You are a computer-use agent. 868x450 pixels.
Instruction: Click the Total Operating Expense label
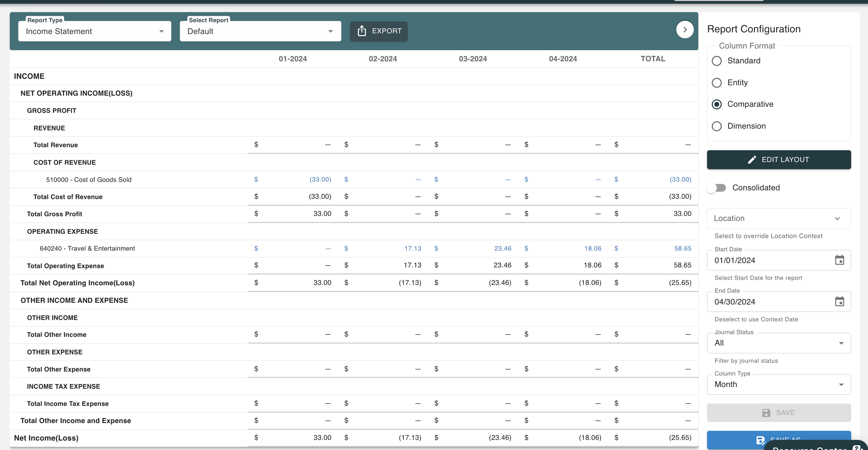[65, 266]
